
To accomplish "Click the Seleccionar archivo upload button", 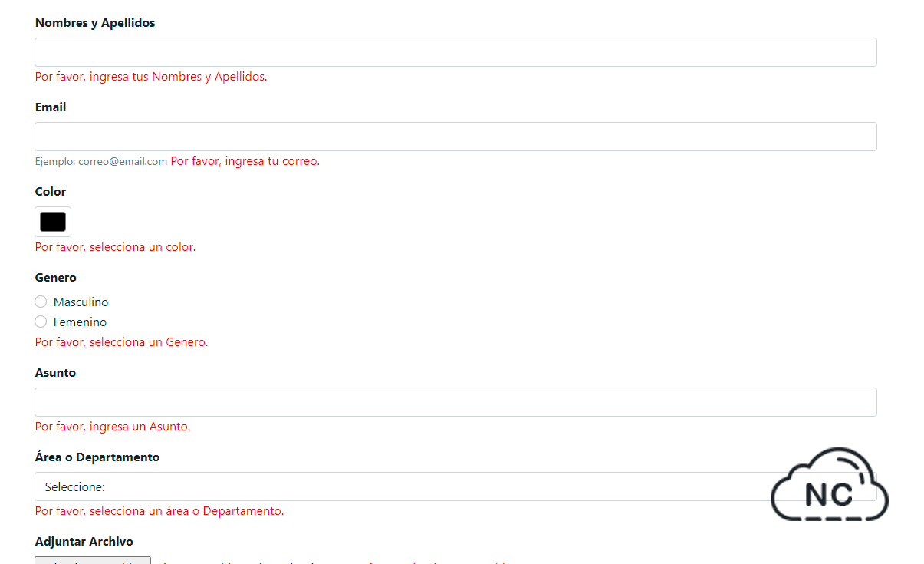I will click(x=92, y=561).
